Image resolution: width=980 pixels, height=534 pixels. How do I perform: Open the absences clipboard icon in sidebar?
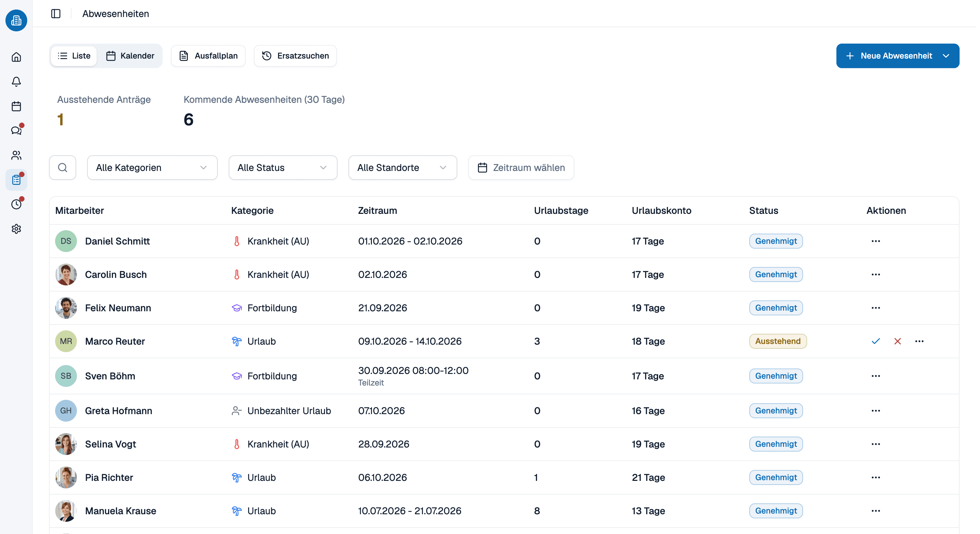point(16,180)
